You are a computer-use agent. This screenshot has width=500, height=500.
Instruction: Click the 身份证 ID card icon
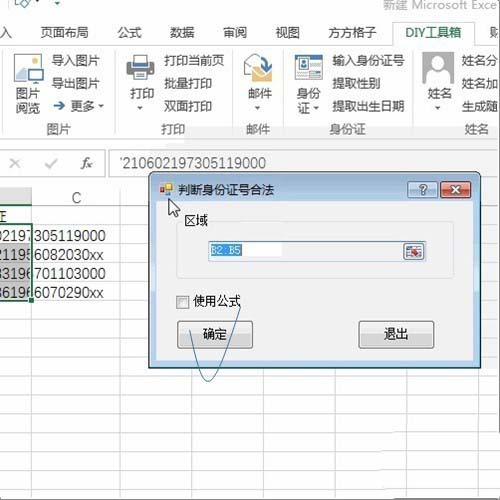(308, 68)
